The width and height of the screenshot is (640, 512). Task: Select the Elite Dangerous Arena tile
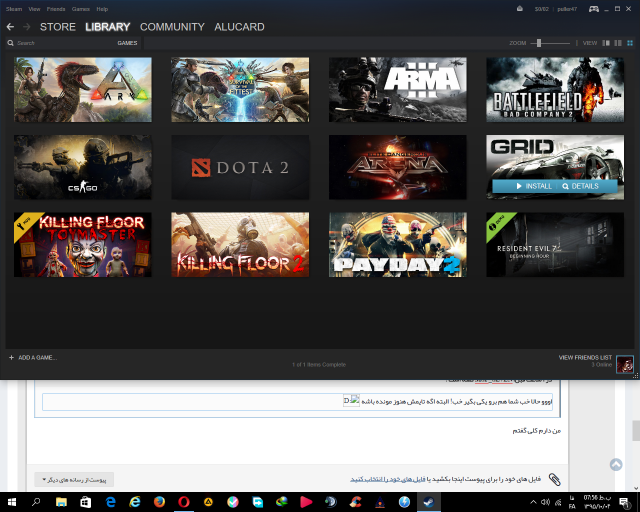coord(398,167)
